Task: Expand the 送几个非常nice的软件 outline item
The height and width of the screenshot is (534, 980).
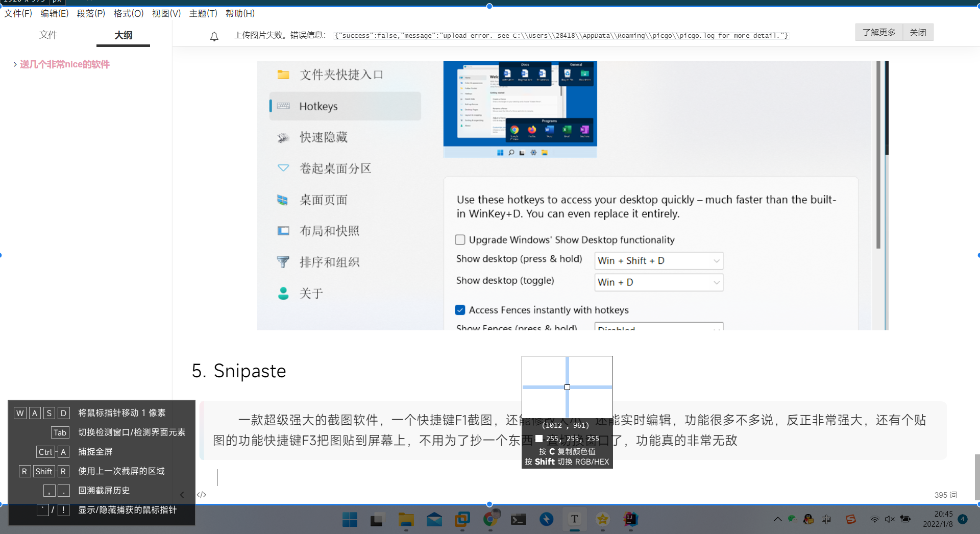Action: click(x=15, y=64)
